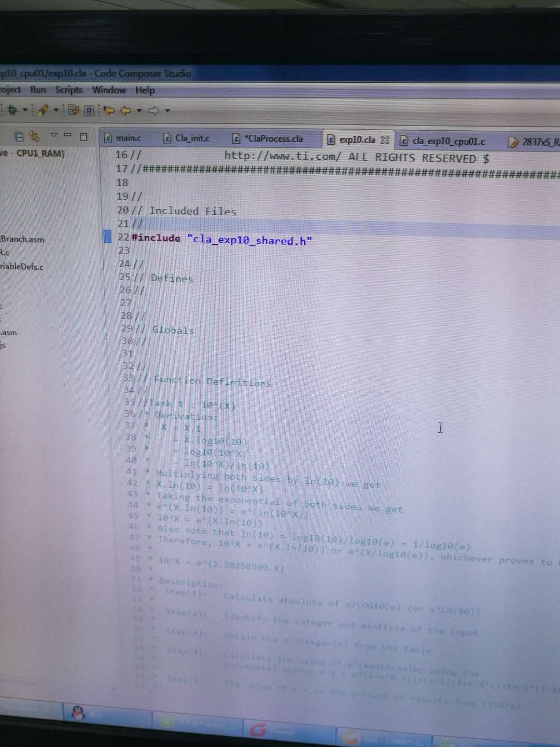The image size is (560, 747).
Task: Click the Last Edit Location arrow icon
Action: coord(108,110)
